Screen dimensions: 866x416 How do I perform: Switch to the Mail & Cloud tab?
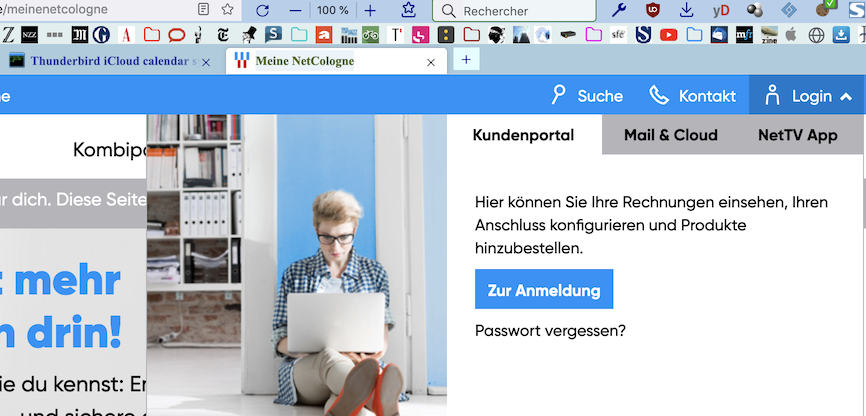pyautogui.click(x=670, y=135)
